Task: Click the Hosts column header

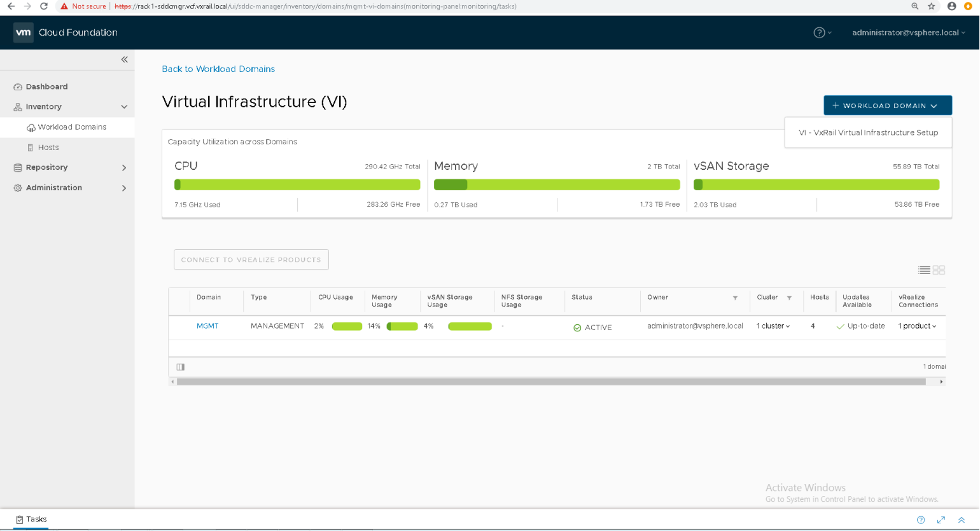Action: pos(820,298)
